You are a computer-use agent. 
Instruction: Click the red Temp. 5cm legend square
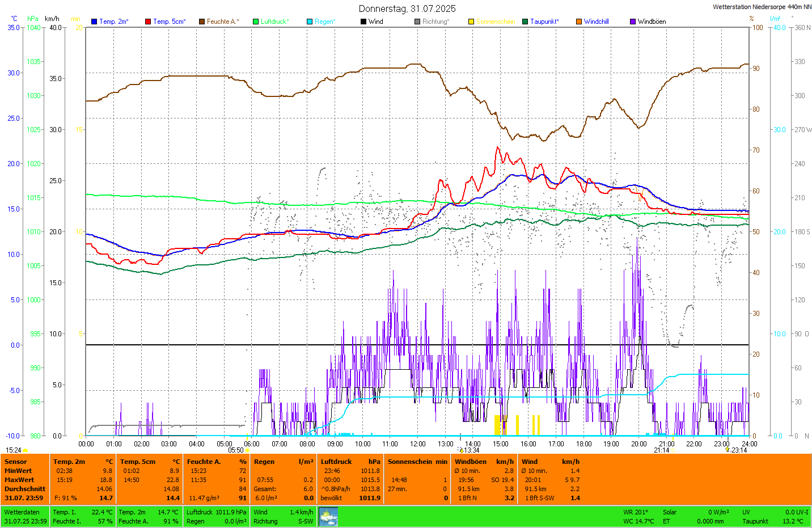[148, 22]
